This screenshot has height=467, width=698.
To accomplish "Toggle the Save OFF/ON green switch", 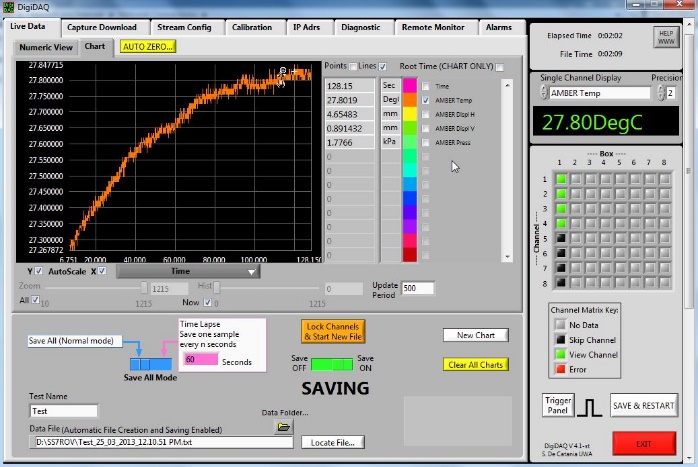I will click(x=331, y=363).
